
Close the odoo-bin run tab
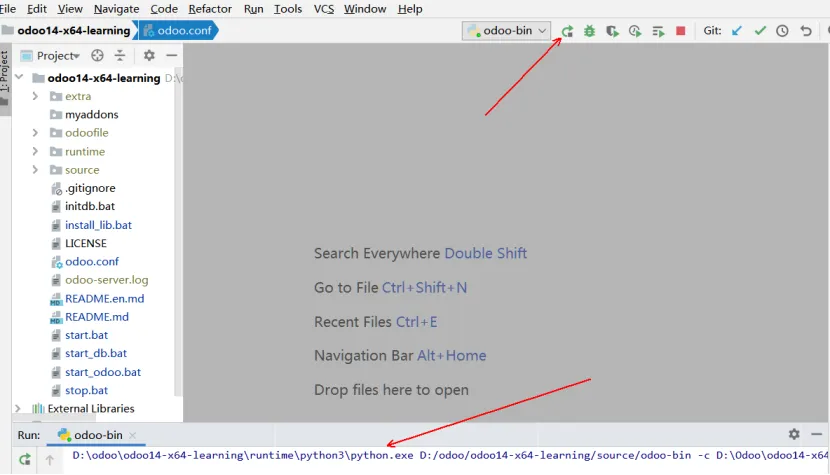pyautogui.click(x=132, y=435)
